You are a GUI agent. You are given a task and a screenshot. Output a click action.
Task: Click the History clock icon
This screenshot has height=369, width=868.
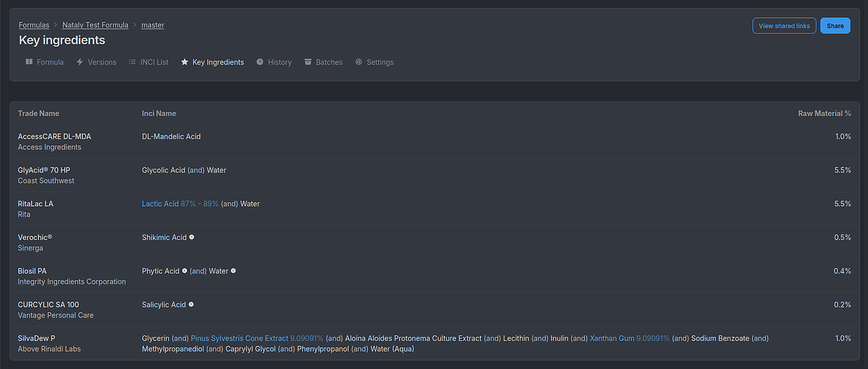(260, 61)
